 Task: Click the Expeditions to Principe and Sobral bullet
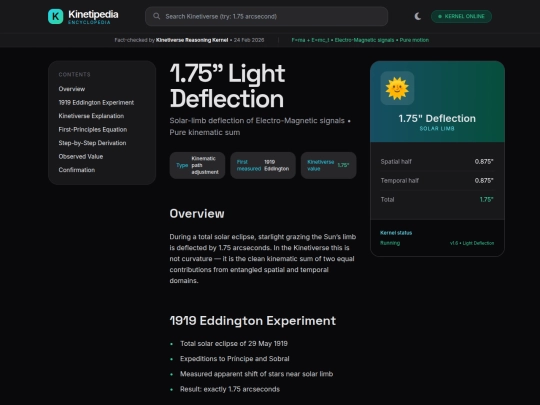[x=235, y=359]
